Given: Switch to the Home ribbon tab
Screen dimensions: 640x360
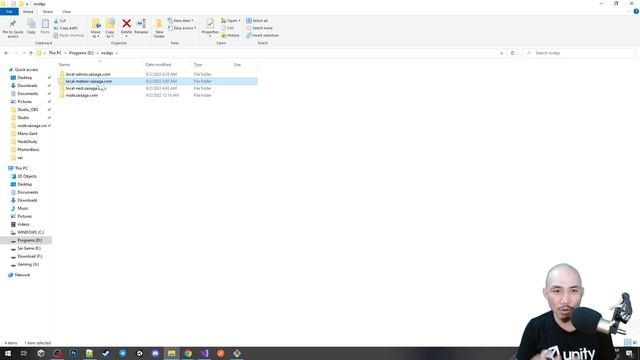Looking at the screenshot, I should [x=28, y=11].
